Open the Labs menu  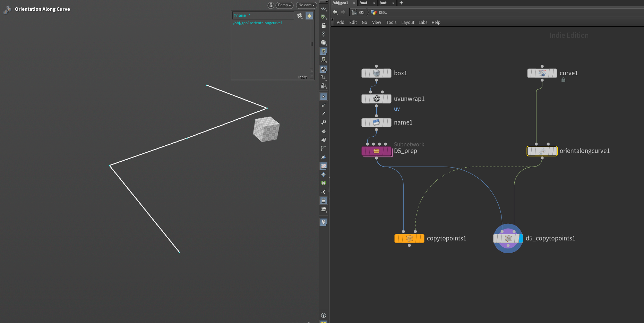[423, 23]
